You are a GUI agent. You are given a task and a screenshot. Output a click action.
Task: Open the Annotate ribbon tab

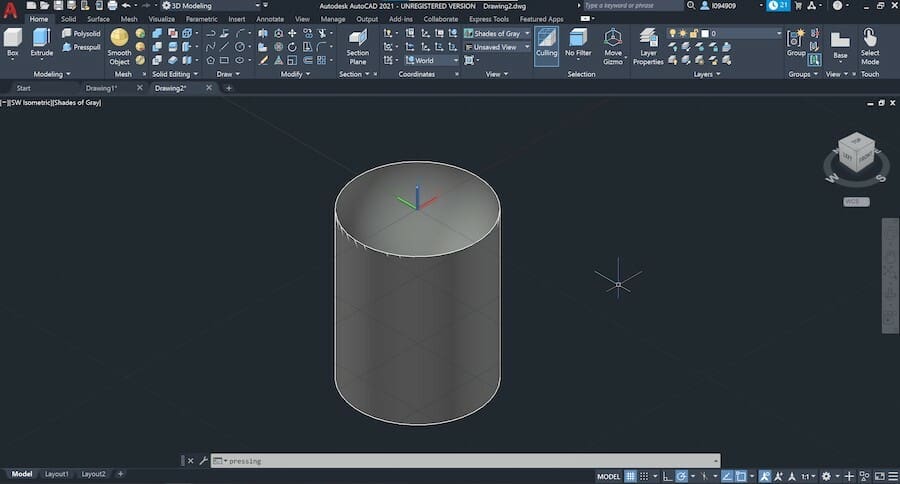click(270, 19)
